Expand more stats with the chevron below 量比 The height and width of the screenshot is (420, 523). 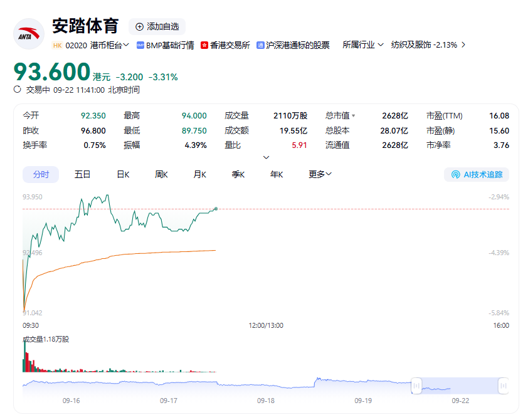266,157
